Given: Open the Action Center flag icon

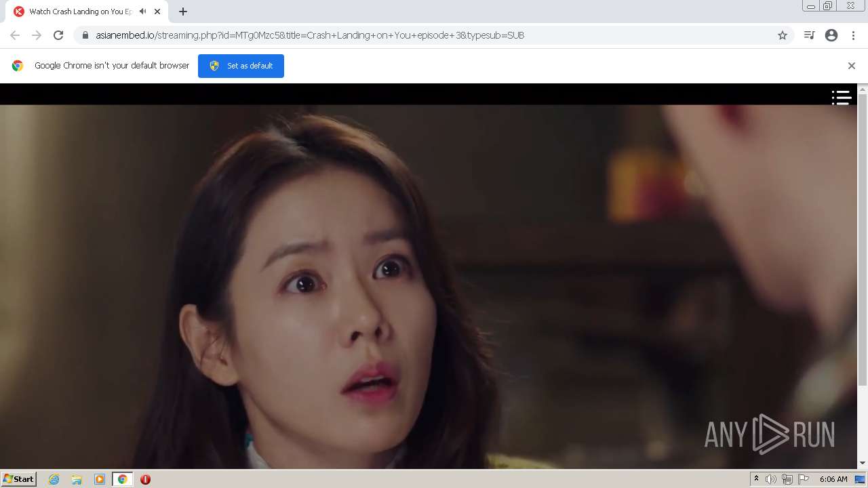Looking at the screenshot, I should pyautogui.click(x=804, y=479).
